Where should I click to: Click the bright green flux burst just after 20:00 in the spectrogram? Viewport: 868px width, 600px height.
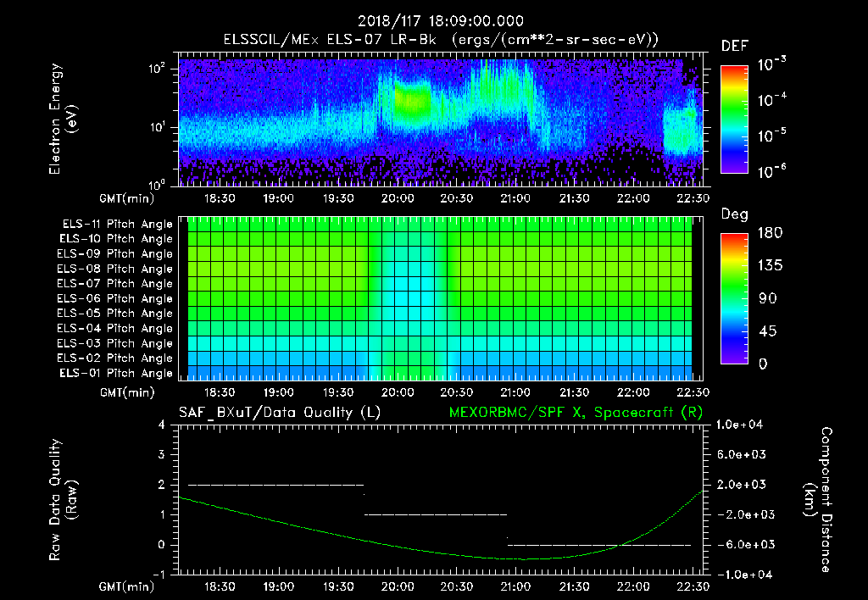point(413,102)
